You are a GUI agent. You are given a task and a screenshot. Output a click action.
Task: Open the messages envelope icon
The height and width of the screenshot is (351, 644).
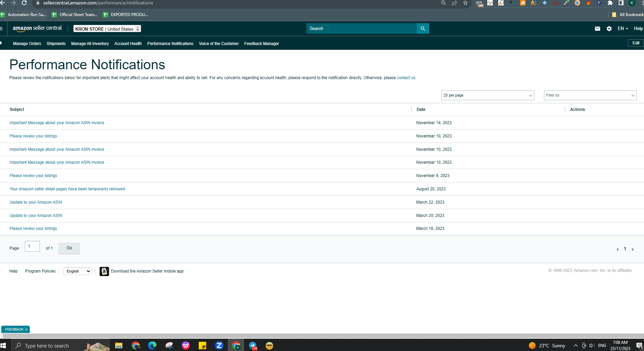(x=597, y=29)
